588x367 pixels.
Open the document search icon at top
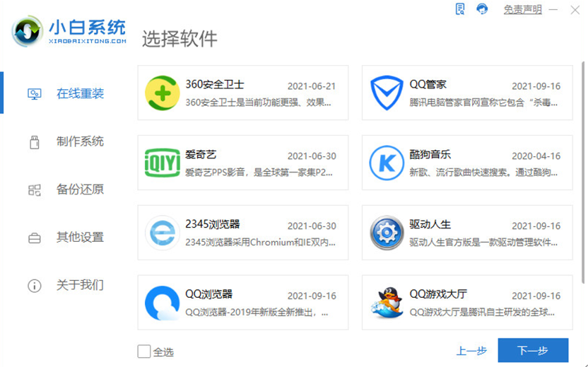coord(460,8)
